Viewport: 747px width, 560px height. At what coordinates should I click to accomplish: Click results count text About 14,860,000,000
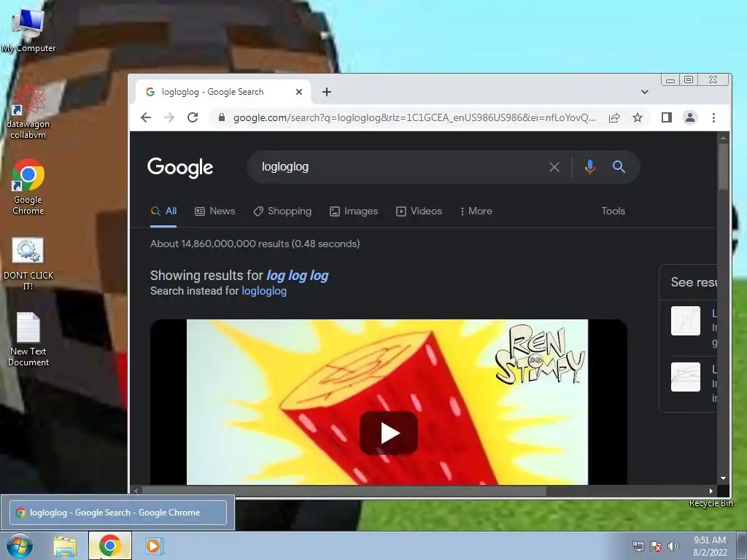tap(255, 244)
